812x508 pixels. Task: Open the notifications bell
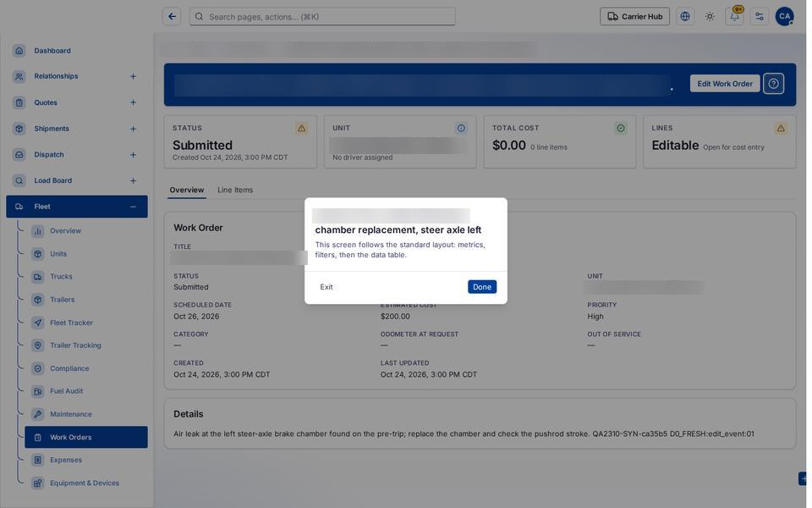click(x=734, y=17)
